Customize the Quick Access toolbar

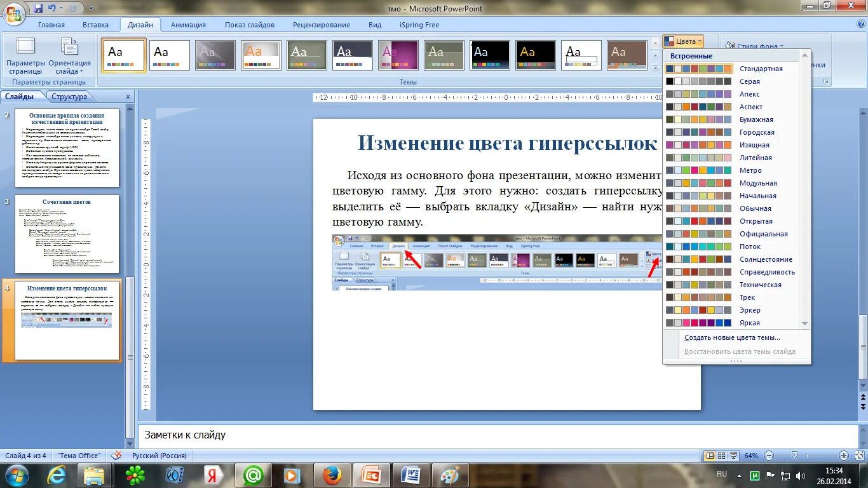tap(91, 9)
